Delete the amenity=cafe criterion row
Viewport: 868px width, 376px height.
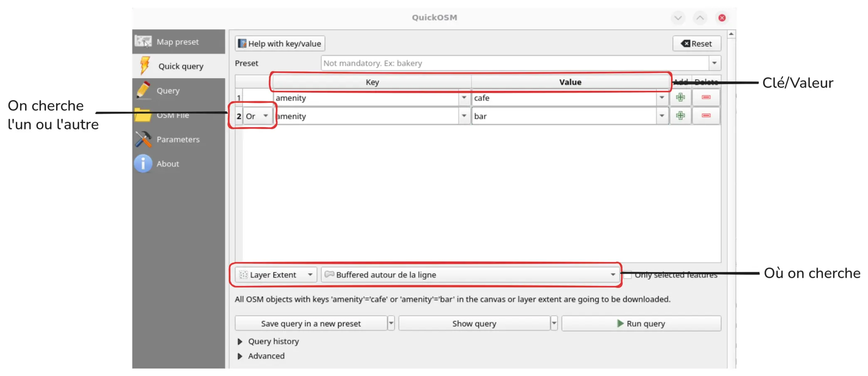[706, 97]
